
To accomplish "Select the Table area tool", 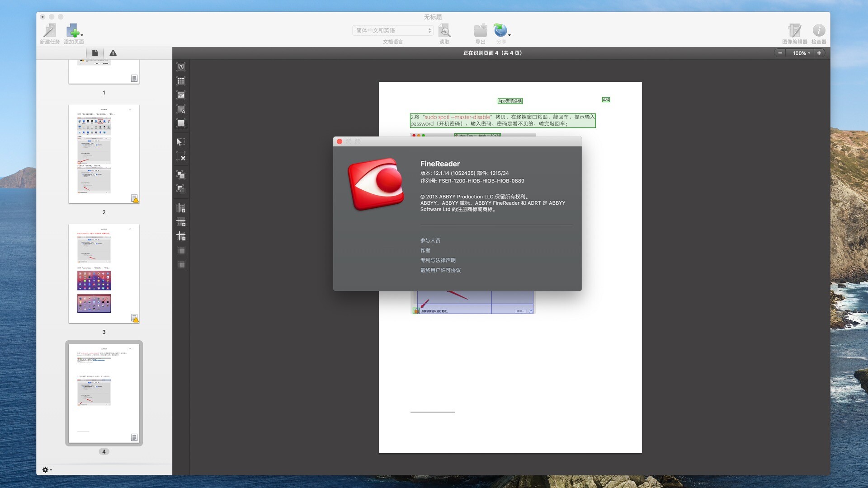I will 181,81.
